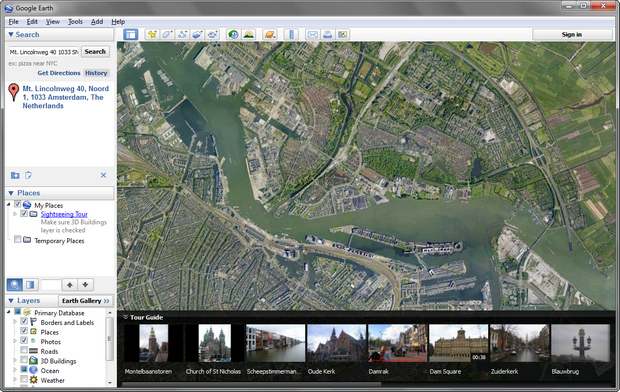Toggle the sunlight across landscape icon
This screenshot has width=620, height=392.
tap(249, 34)
